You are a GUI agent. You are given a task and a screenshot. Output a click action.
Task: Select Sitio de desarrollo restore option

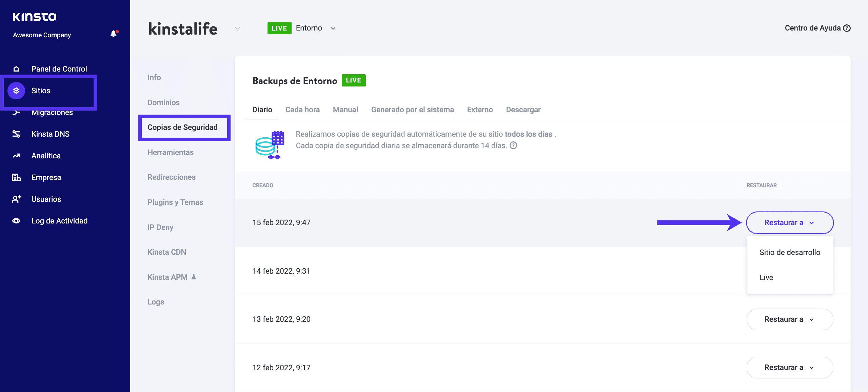[x=789, y=252]
